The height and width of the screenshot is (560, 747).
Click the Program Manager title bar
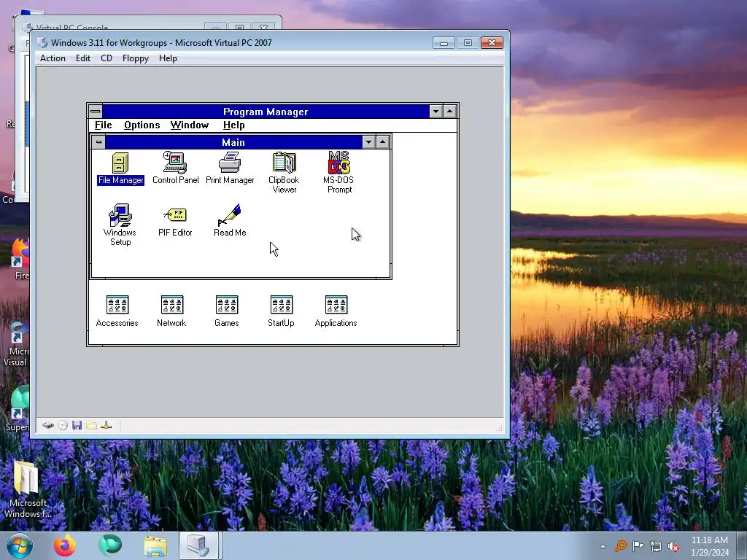tap(266, 112)
